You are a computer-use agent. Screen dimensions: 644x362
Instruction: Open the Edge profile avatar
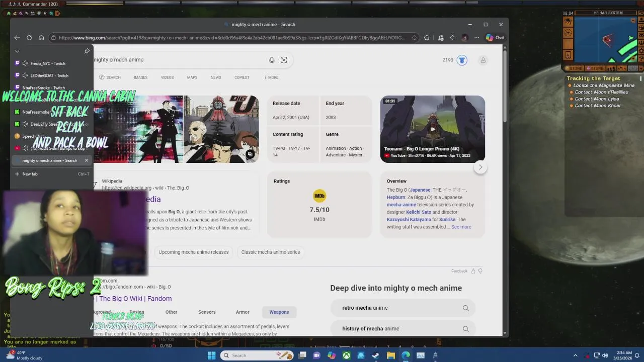pyautogui.click(x=464, y=38)
